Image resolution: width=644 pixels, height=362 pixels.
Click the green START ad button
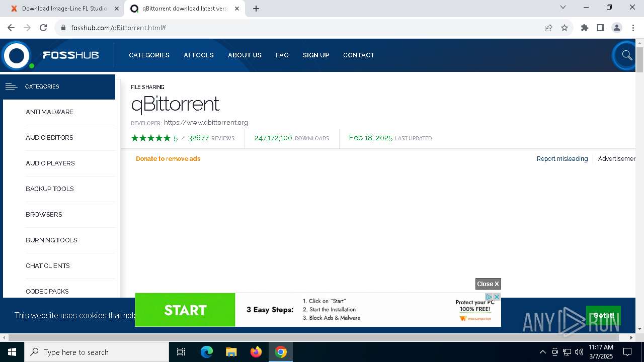coord(185,310)
